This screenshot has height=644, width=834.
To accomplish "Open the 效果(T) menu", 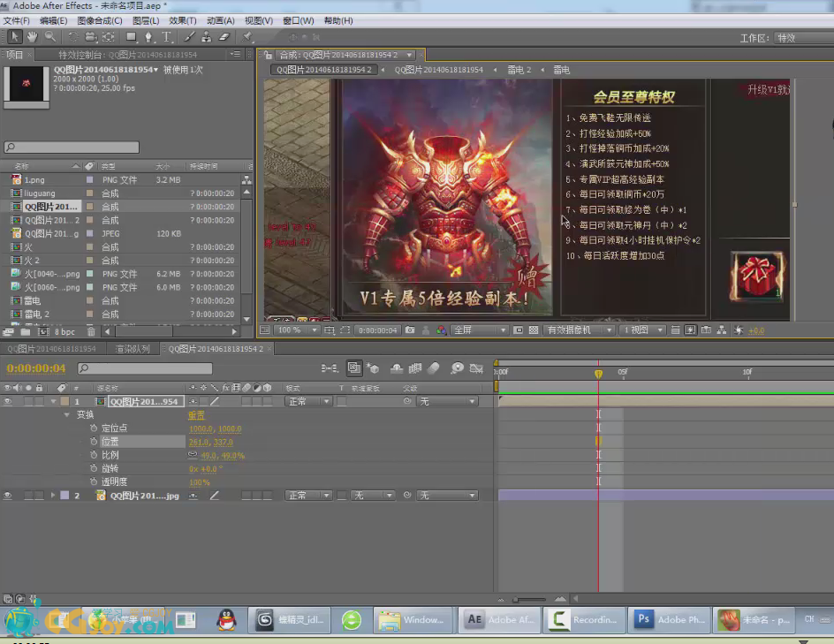I will pos(182,20).
